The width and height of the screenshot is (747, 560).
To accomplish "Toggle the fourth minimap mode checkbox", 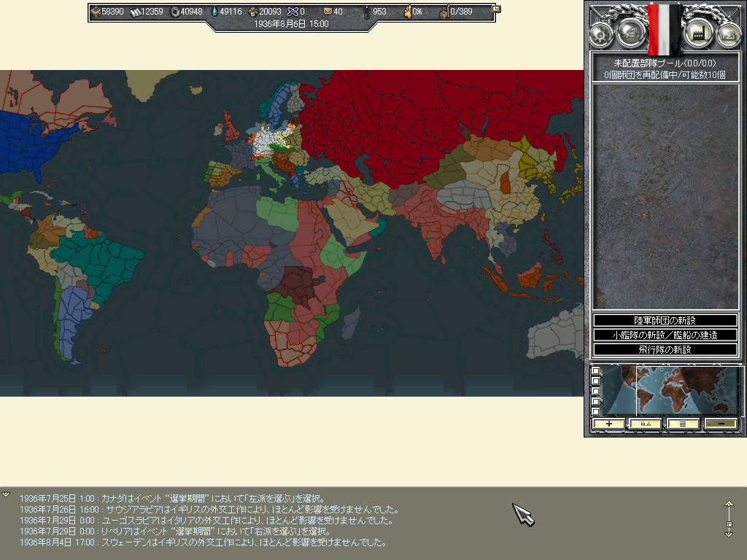I will click(595, 401).
